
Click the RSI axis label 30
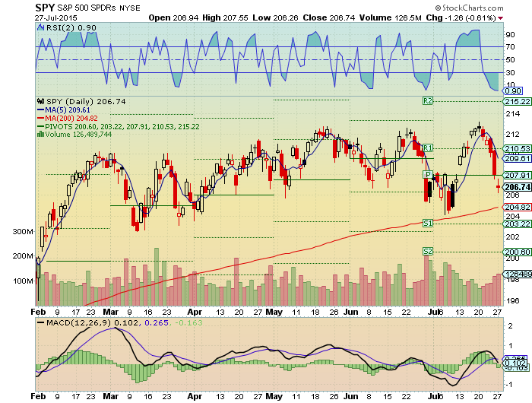click(x=510, y=73)
